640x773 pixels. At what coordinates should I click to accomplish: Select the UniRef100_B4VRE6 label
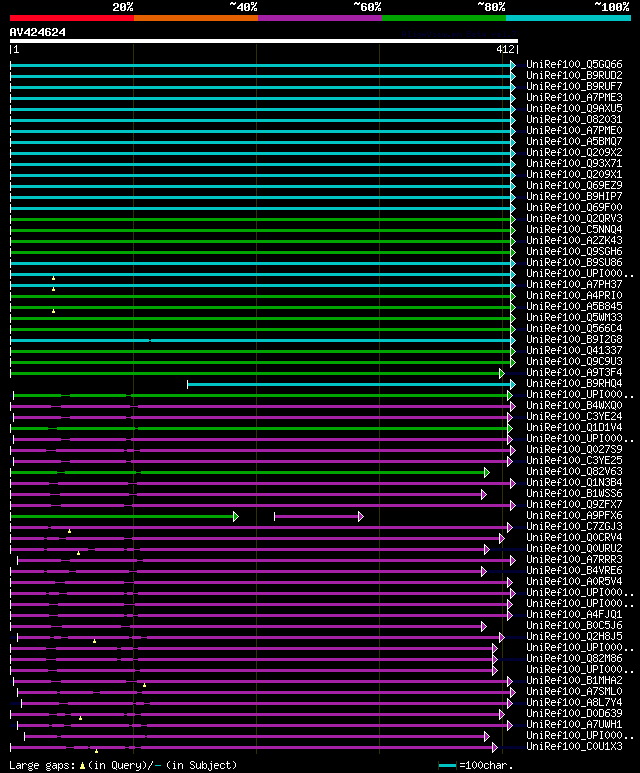pyautogui.click(x=574, y=570)
